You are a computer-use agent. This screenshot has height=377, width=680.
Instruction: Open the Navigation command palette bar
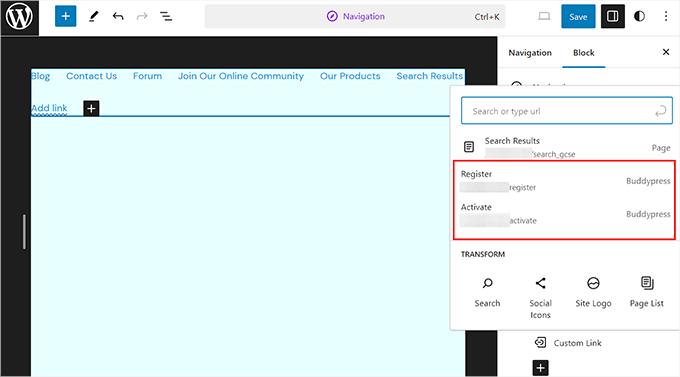355,16
